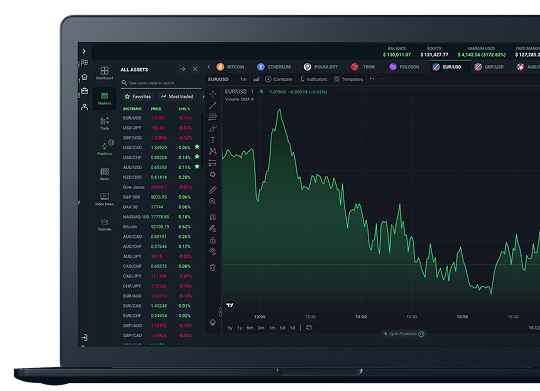This screenshot has width=540, height=391.
Task: Open the Templates dropdown
Action: pos(349,79)
